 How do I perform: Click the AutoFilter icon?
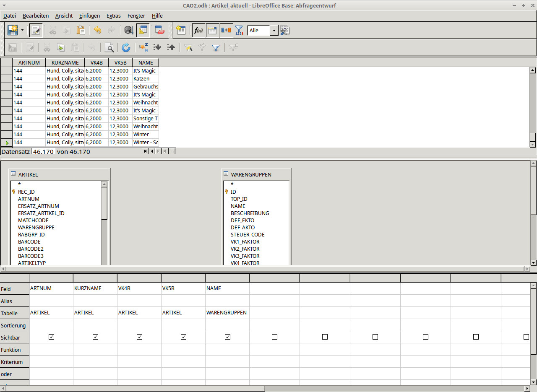pyautogui.click(x=188, y=47)
